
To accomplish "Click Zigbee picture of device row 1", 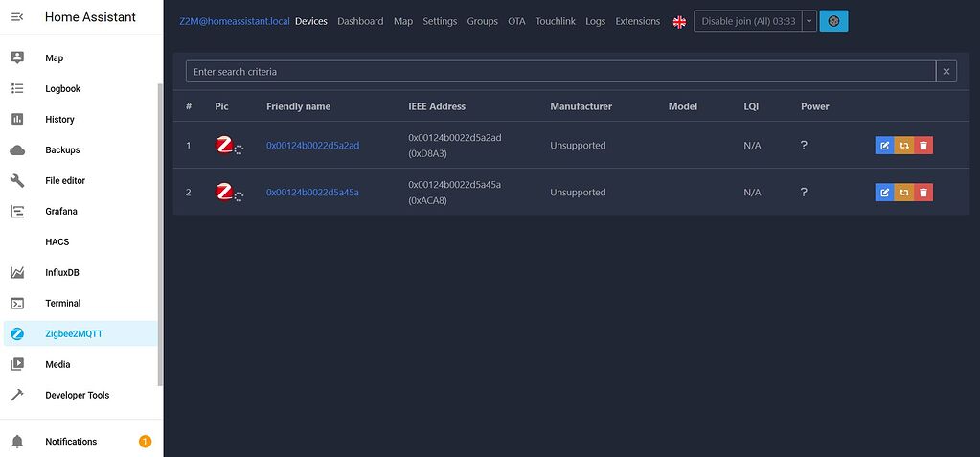I will 224,145.
